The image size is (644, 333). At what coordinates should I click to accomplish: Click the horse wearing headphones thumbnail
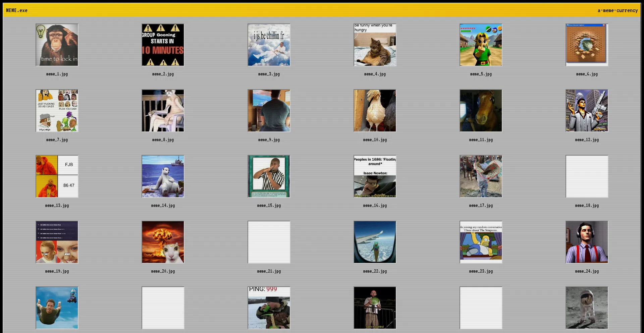481,111
